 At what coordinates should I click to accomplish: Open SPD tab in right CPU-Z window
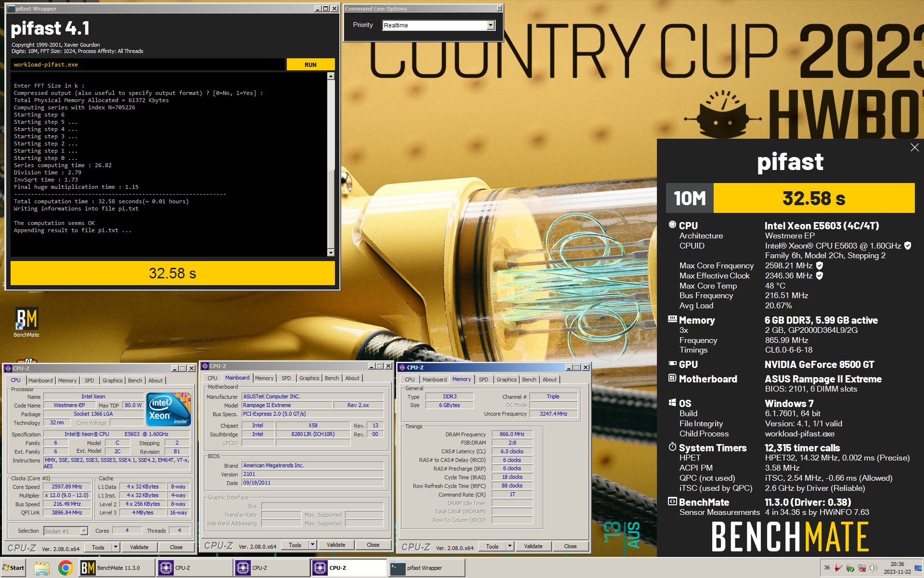click(484, 380)
